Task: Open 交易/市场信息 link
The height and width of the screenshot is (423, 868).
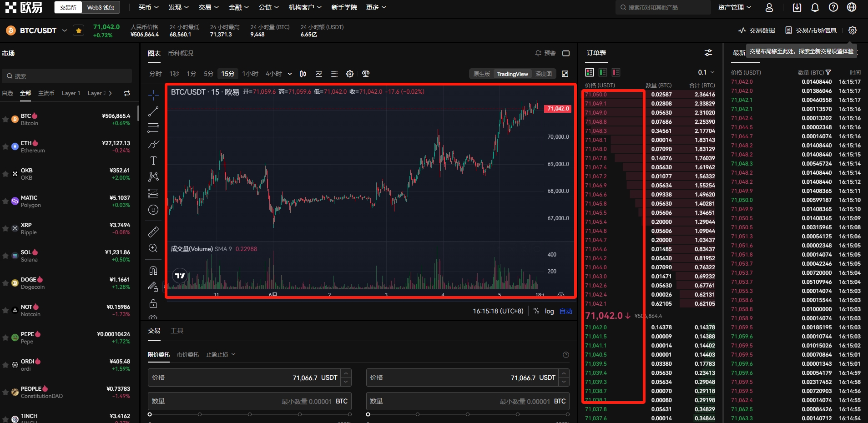Action: pyautogui.click(x=811, y=30)
